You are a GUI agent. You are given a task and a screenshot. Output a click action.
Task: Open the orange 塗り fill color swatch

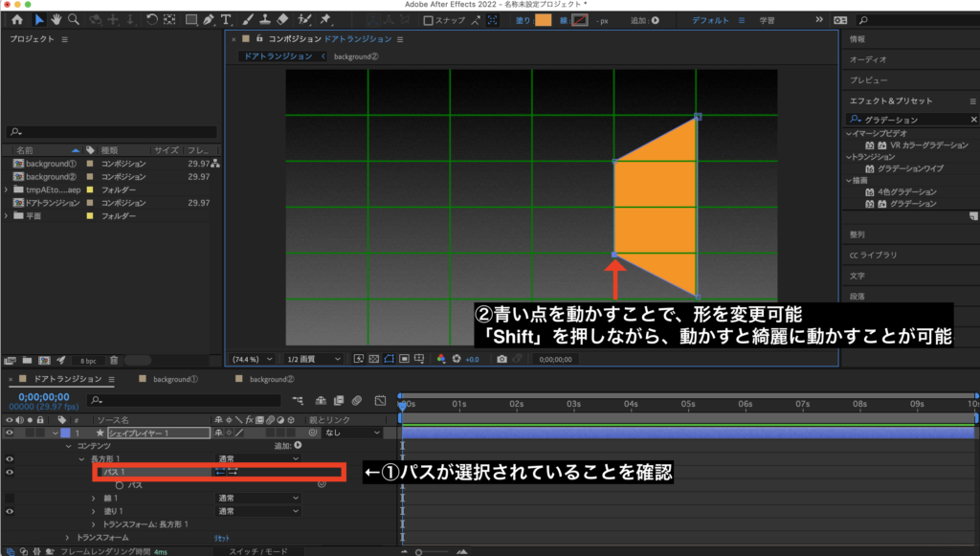click(x=543, y=20)
